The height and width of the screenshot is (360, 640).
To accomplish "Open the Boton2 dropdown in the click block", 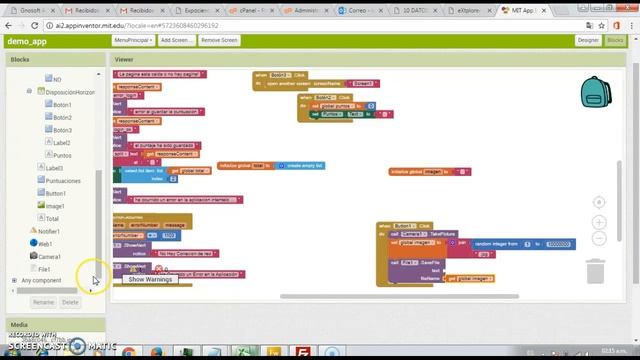I will [x=325, y=98].
